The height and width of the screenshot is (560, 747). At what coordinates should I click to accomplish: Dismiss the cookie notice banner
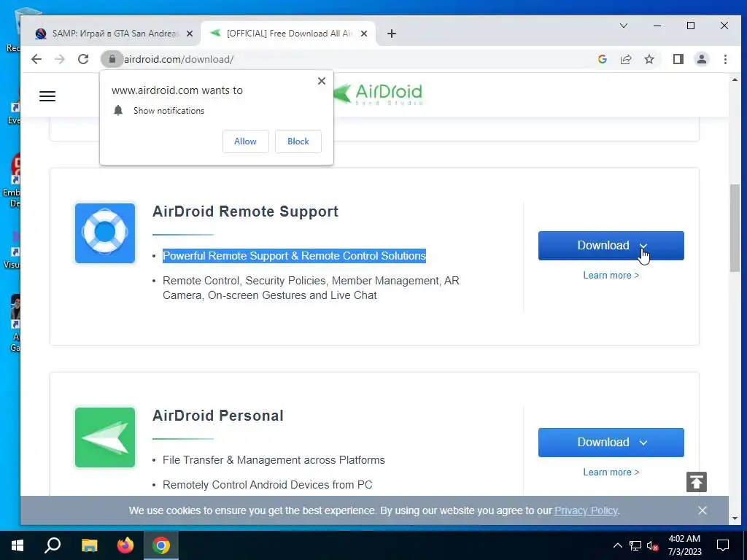[x=702, y=510]
